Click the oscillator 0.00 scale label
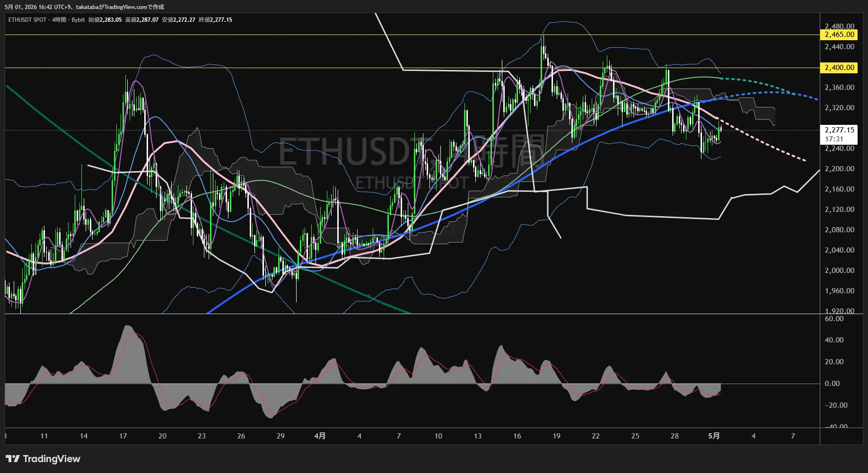 (x=832, y=384)
